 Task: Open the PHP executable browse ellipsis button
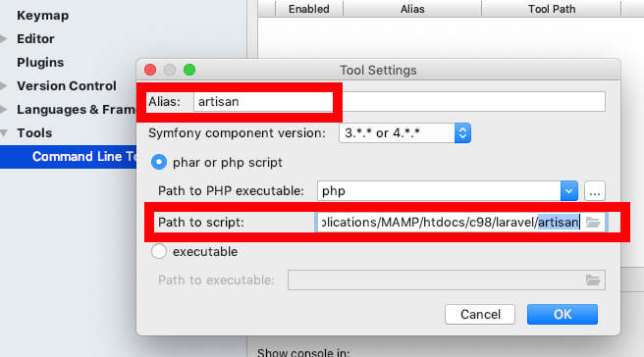pyautogui.click(x=595, y=191)
